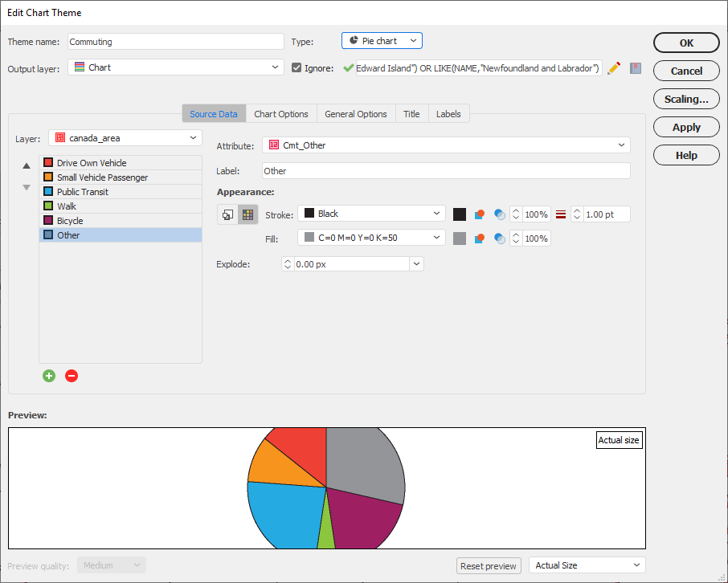Click the stroke width stepper arrows
728x583 pixels.
(x=577, y=214)
